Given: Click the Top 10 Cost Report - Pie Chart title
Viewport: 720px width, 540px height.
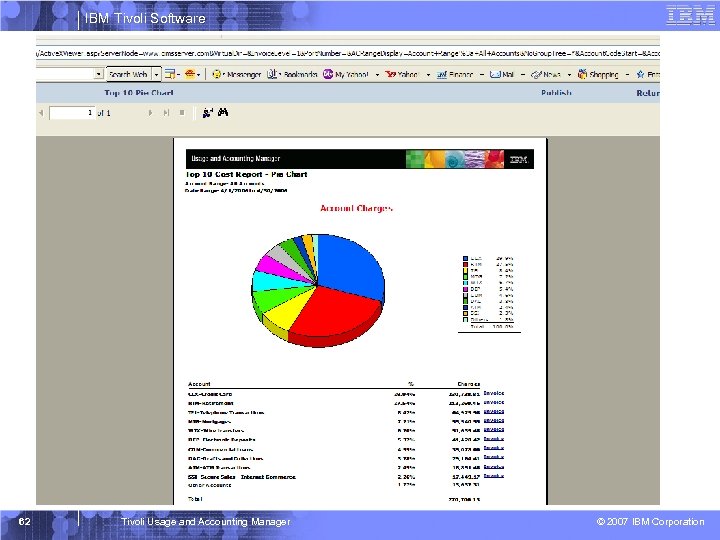Looking at the screenshot, I should [246, 174].
